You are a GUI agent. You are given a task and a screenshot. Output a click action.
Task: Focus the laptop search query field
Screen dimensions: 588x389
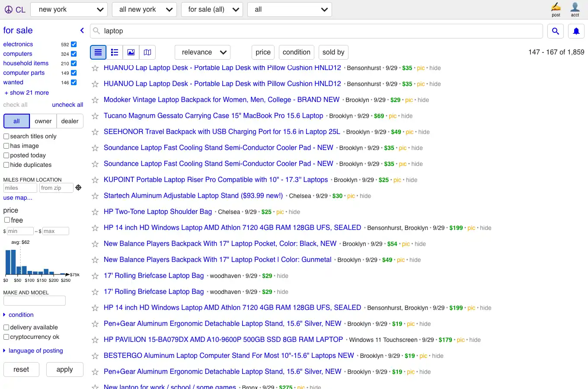pos(316,31)
